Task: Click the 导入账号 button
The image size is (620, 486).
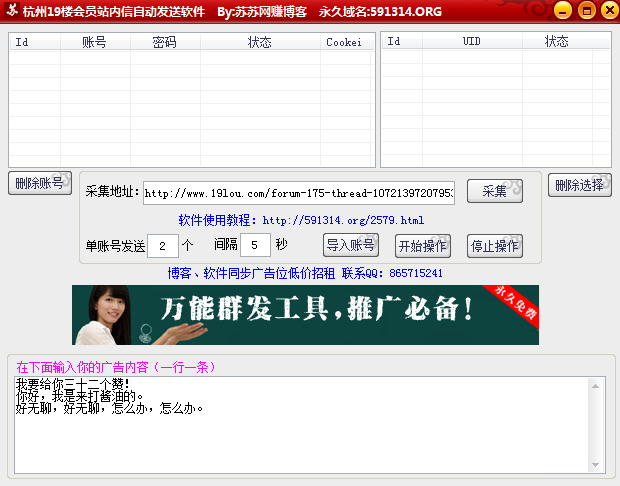Action: tap(351, 245)
